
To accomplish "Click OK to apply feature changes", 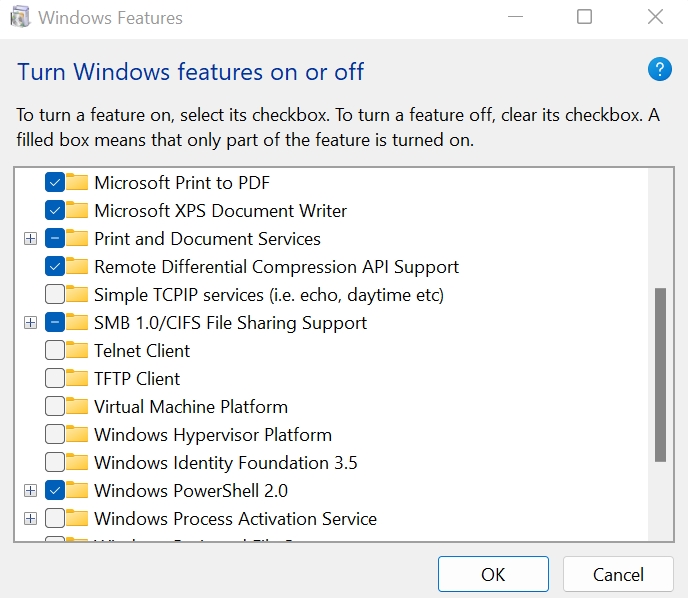I will (x=493, y=574).
